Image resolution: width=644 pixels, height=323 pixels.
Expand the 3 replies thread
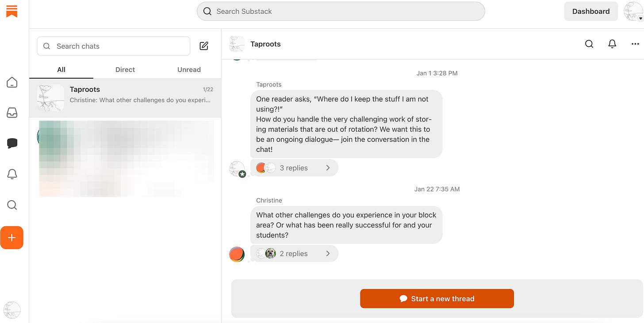(294, 168)
